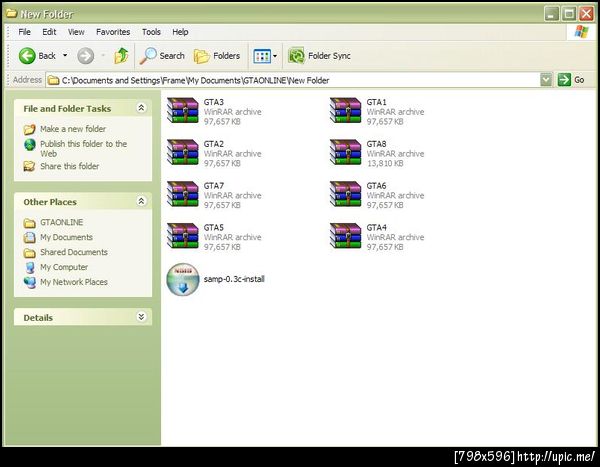This screenshot has width=600, height=467.
Task: Click the Go button
Action: [571, 80]
